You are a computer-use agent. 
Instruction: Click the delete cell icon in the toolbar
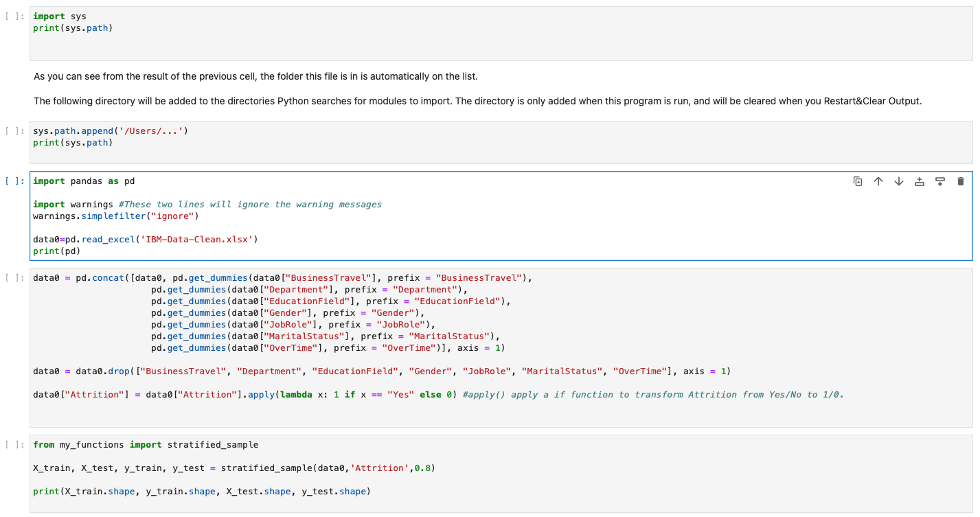pos(961,181)
